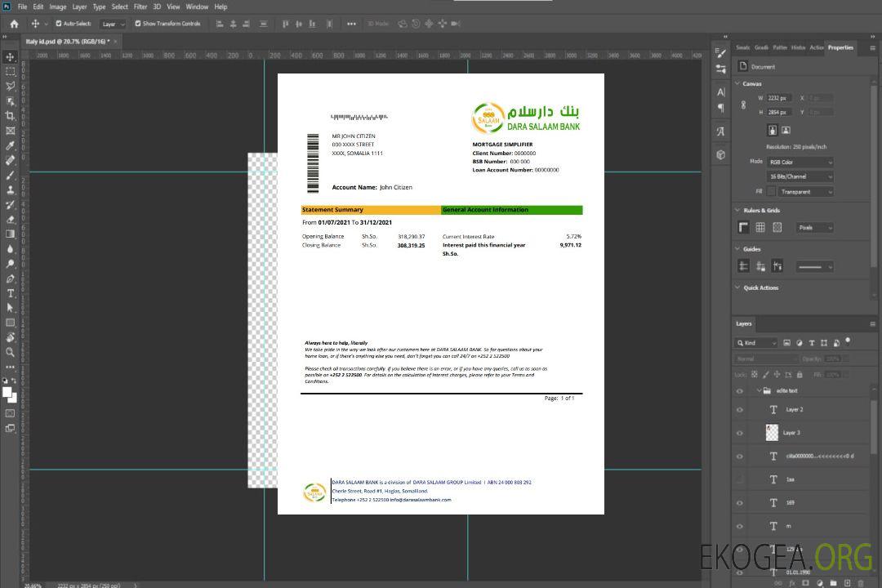Select the Crop tool
This screenshot has height=588, width=882.
click(x=10, y=116)
